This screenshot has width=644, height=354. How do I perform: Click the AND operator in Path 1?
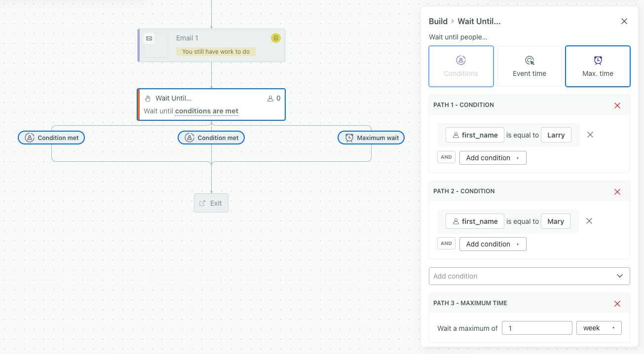[446, 157]
